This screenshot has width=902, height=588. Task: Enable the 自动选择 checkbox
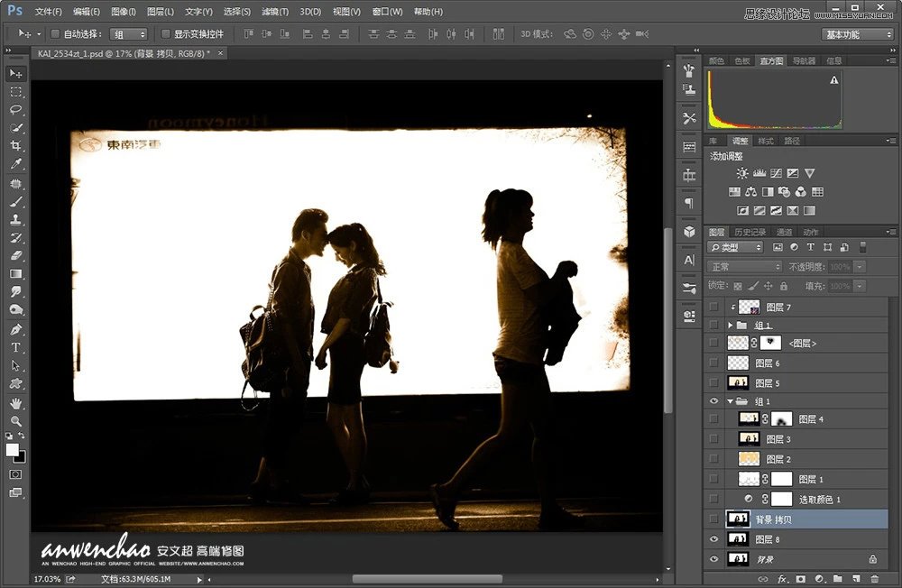[x=55, y=34]
